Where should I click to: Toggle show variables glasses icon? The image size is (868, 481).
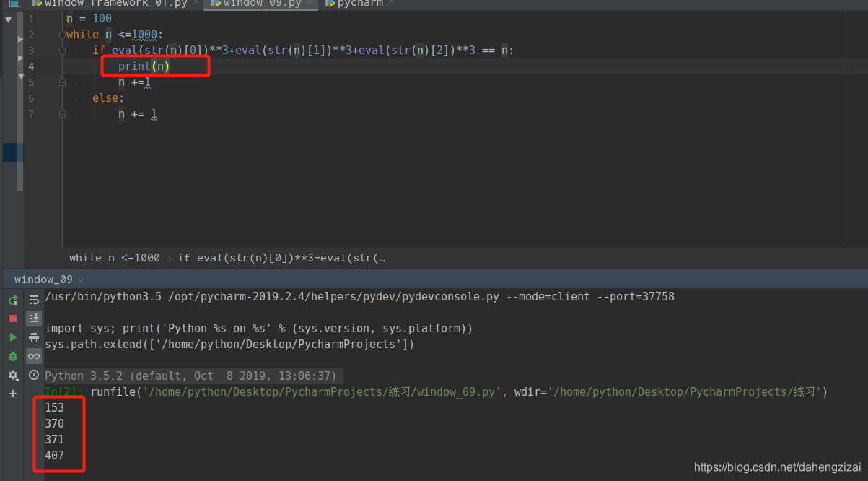point(34,356)
